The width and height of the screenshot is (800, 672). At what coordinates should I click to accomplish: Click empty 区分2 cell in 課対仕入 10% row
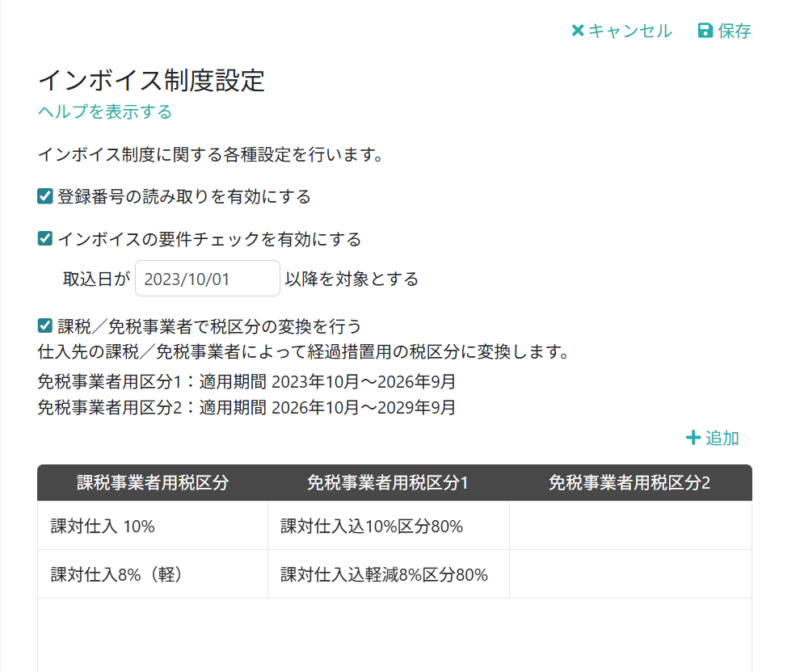click(x=631, y=526)
